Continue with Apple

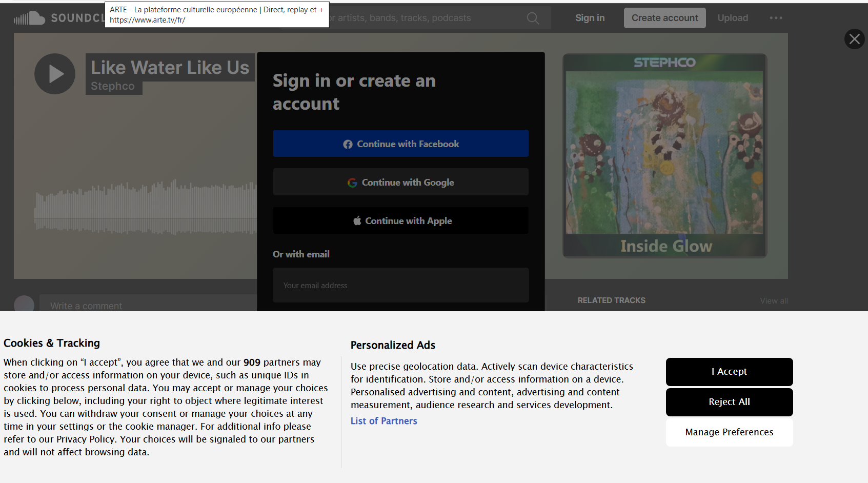click(401, 220)
